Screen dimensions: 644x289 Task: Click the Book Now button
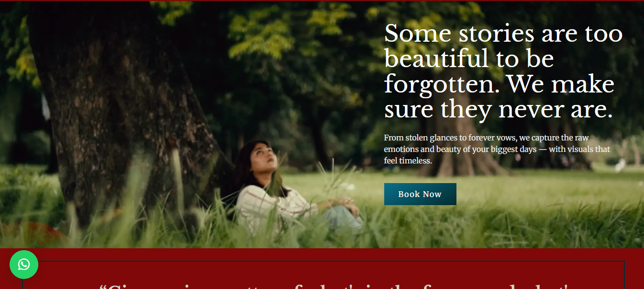[x=420, y=194]
